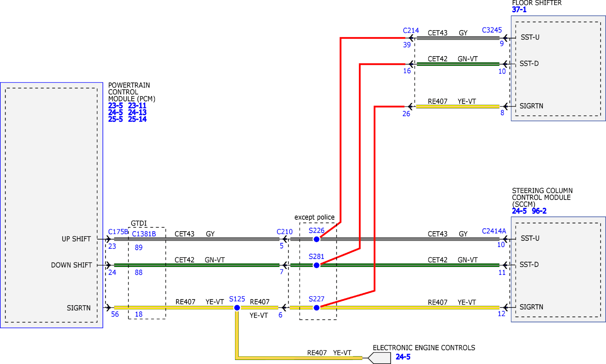The image size is (606, 364).
Task: Click splice point S125
Action: (x=237, y=308)
